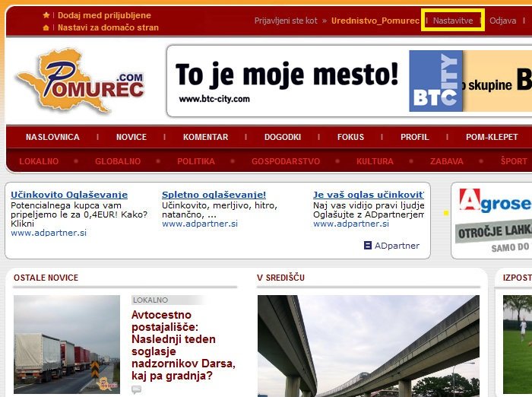
Task: Click the Pomurec.com site logo
Action: tap(80, 81)
